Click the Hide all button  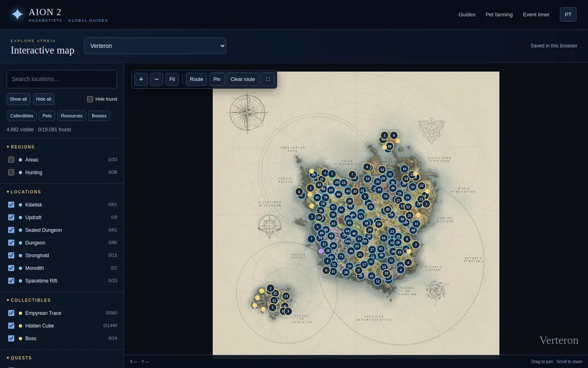point(44,99)
